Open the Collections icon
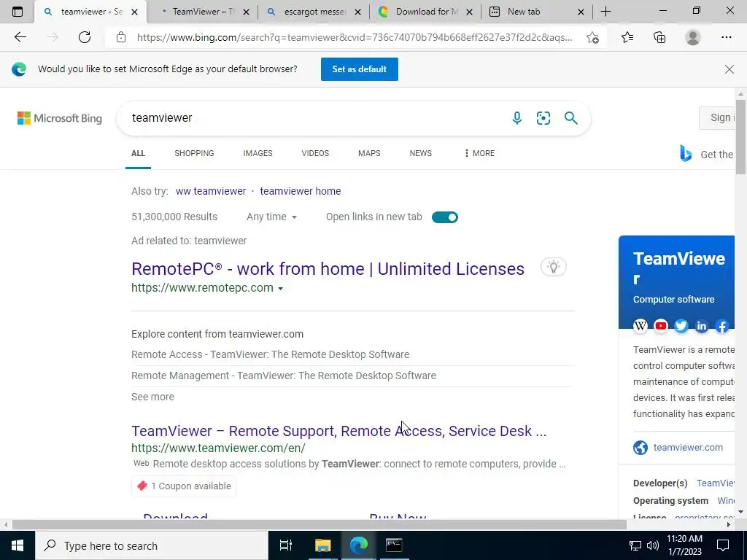Screen dimensions: 747x560 pos(659,37)
